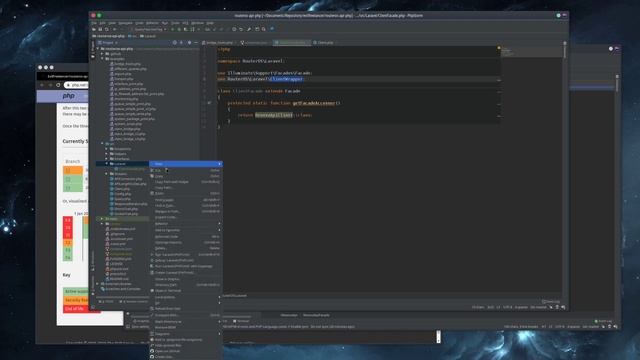Open the run configuration dropdown
Image resolution: width=640 pixels, height=360 pixels.
150,29
